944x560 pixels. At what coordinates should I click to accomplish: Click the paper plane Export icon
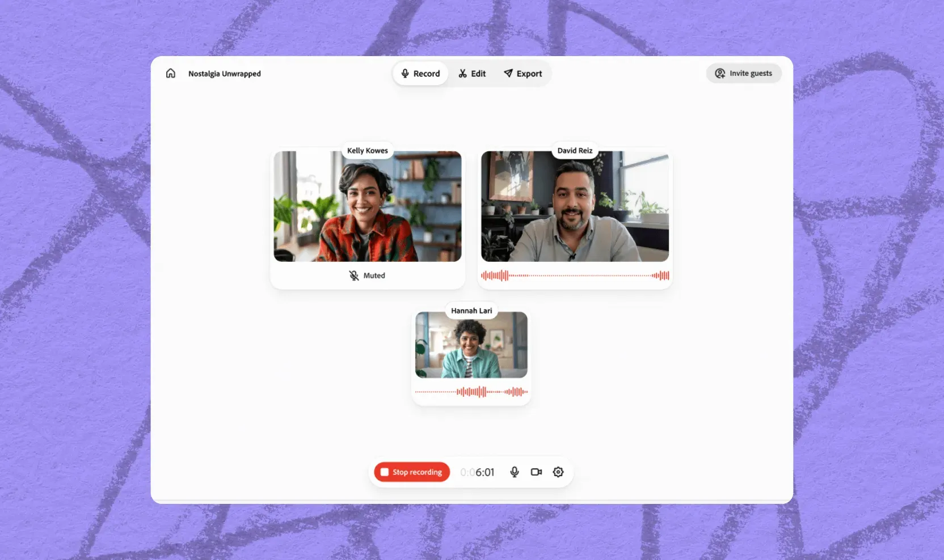pyautogui.click(x=507, y=73)
